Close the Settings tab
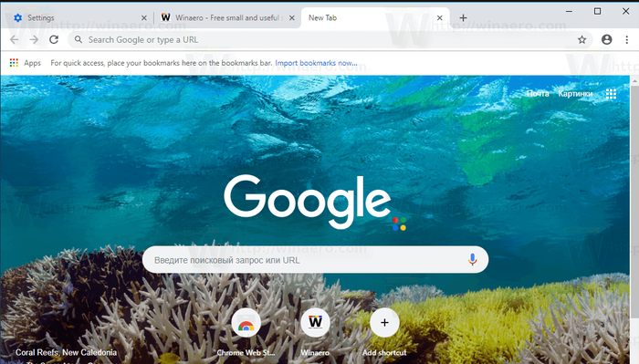 click(x=144, y=18)
